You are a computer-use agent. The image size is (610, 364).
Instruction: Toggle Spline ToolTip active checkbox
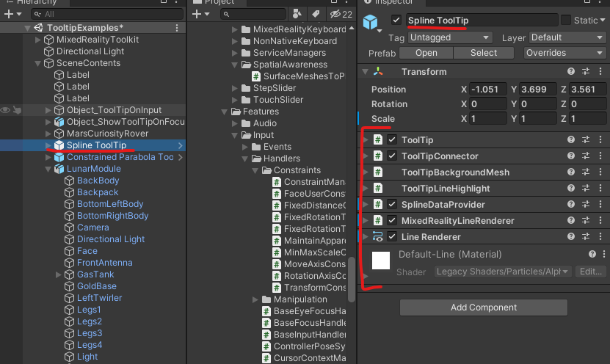click(396, 20)
